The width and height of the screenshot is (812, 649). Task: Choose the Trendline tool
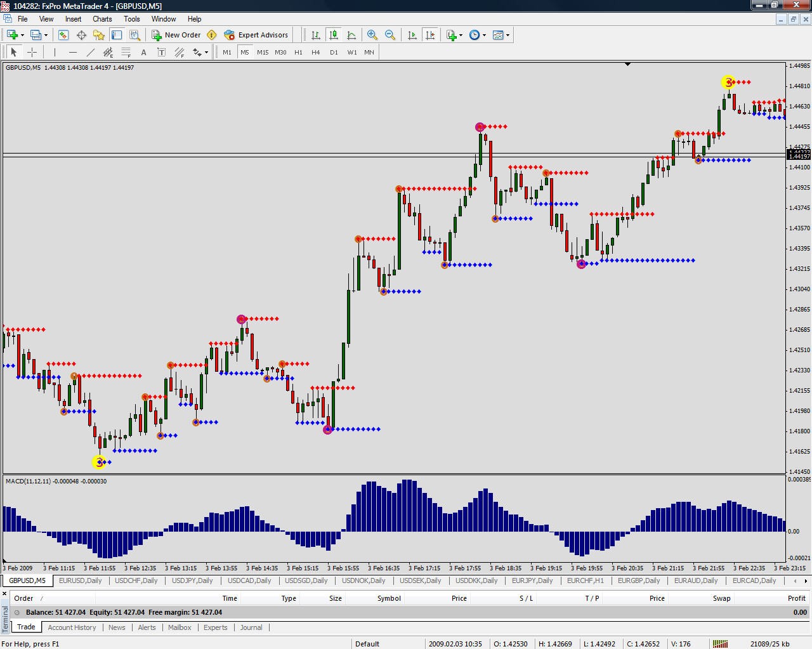90,52
